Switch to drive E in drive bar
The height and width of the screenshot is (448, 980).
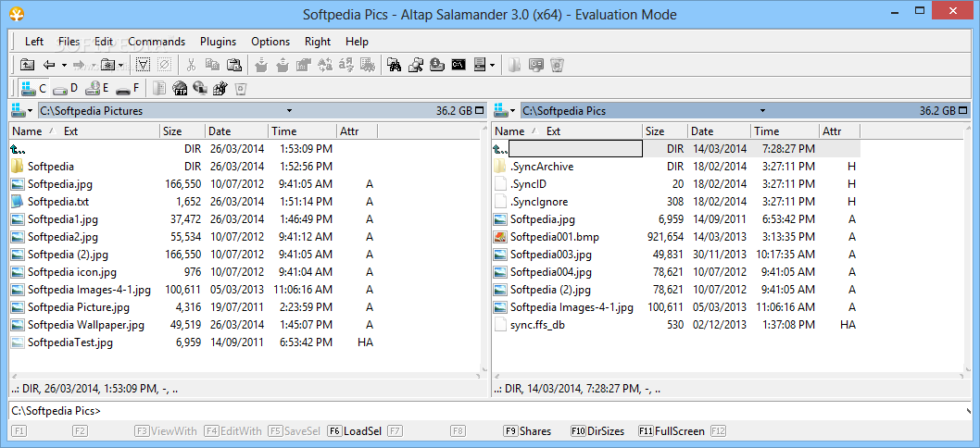coord(97,88)
